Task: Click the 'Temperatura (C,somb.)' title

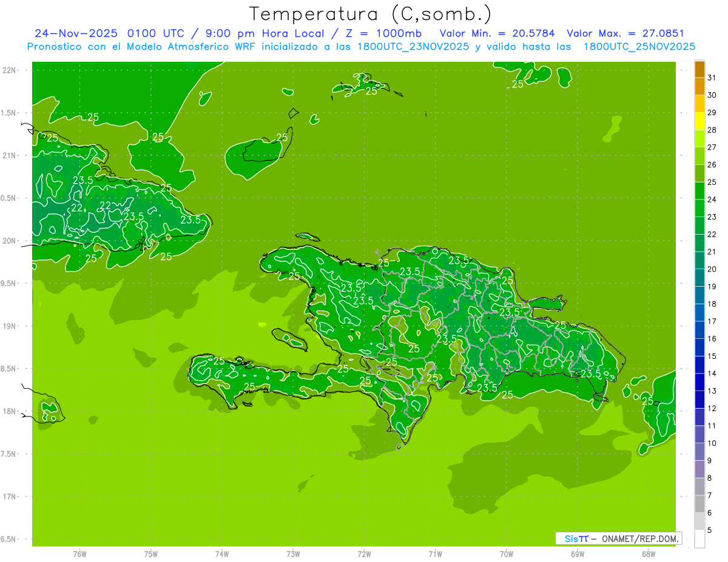Action: click(370, 14)
